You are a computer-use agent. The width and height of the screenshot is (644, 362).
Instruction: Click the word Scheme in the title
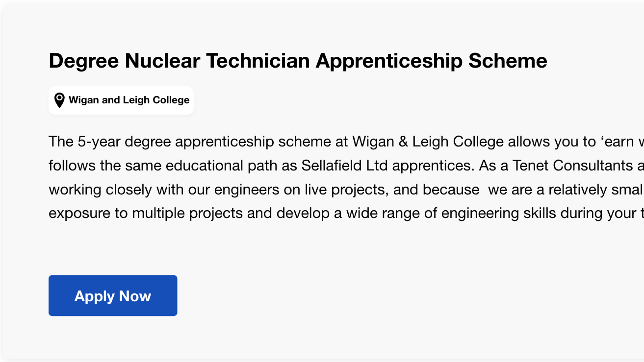(x=508, y=61)
